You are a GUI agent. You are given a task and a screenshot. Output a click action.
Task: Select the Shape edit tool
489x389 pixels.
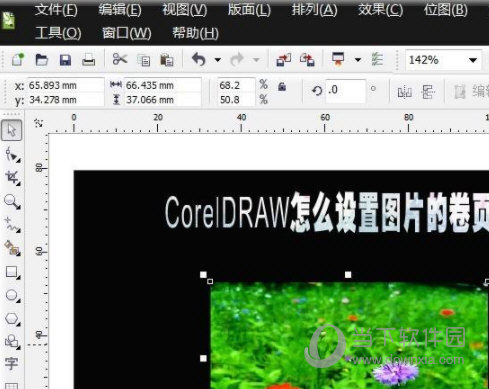(12, 155)
